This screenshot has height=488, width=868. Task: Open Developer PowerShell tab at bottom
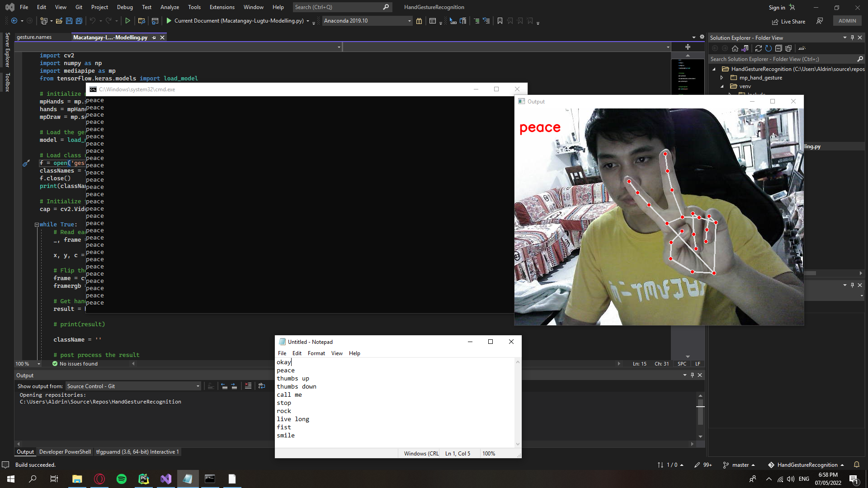click(65, 452)
